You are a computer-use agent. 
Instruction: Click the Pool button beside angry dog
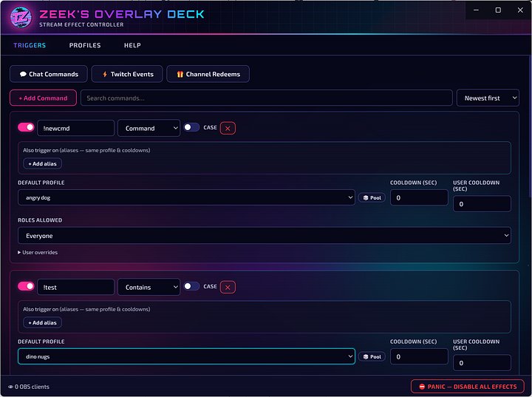[372, 197]
